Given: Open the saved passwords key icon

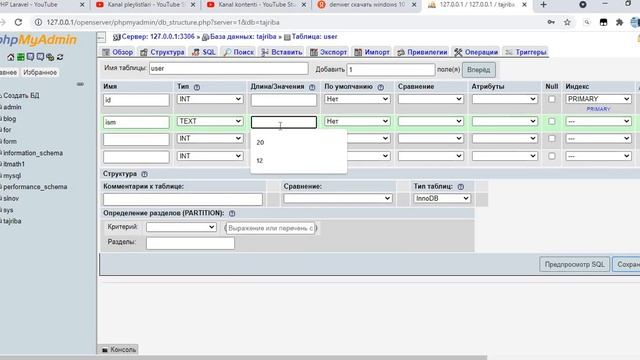Looking at the screenshot, I should (551, 22).
